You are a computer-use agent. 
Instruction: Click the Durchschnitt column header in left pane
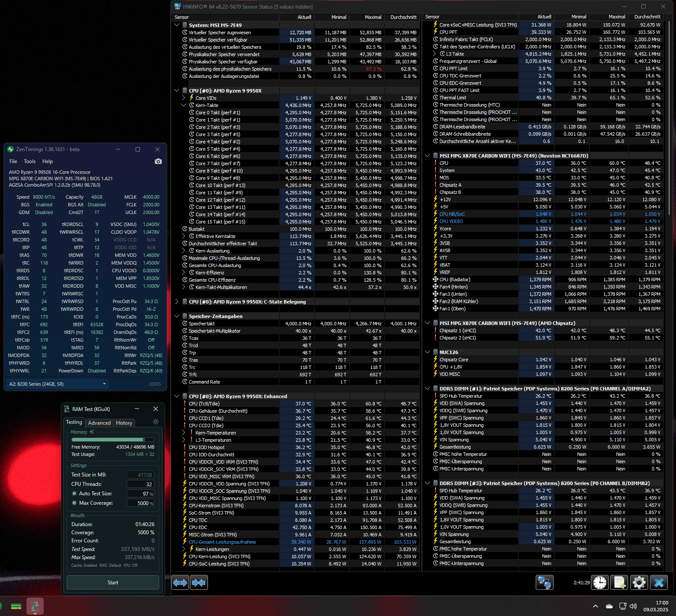402,17
